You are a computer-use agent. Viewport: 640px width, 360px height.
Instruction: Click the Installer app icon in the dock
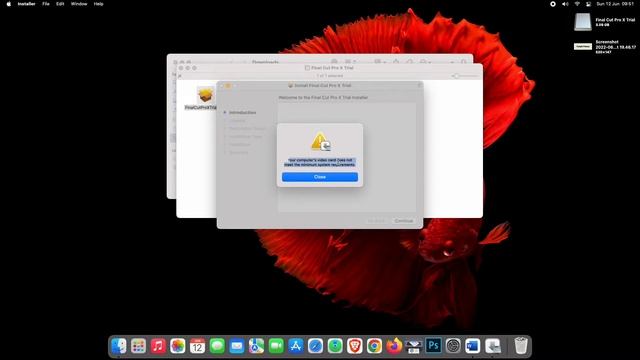(x=493, y=346)
